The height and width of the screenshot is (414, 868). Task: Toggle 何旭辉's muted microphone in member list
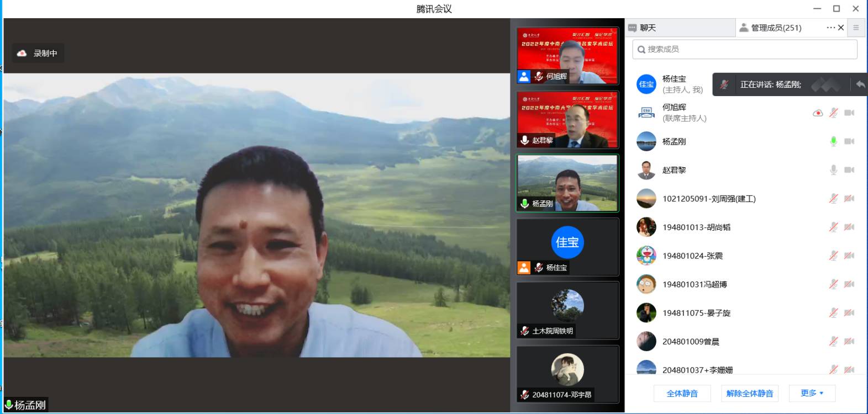tap(833, 113)
